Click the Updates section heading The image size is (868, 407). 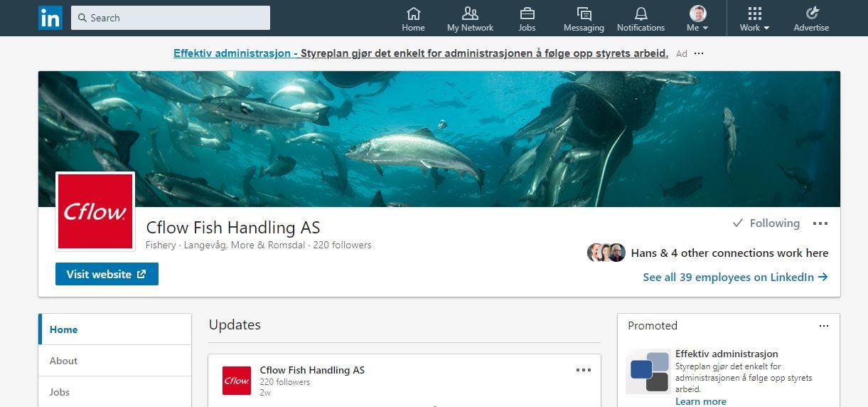click(x=235, y=324)
